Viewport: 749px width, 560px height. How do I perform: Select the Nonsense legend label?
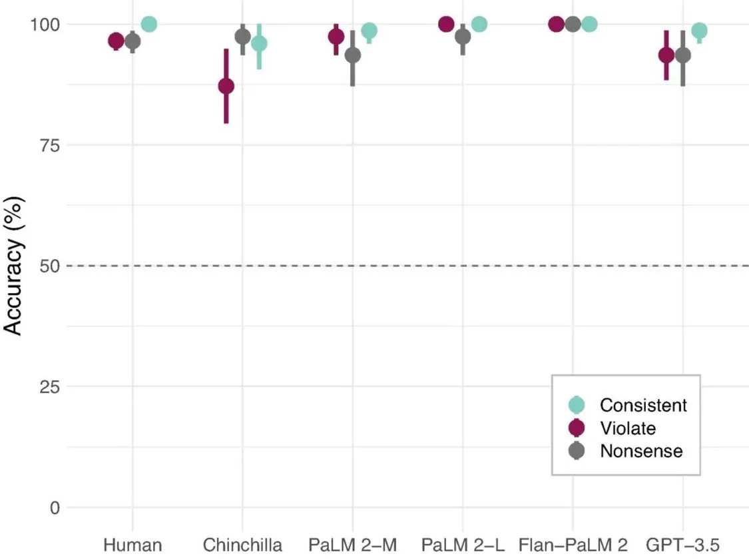[x=641, y=451]
